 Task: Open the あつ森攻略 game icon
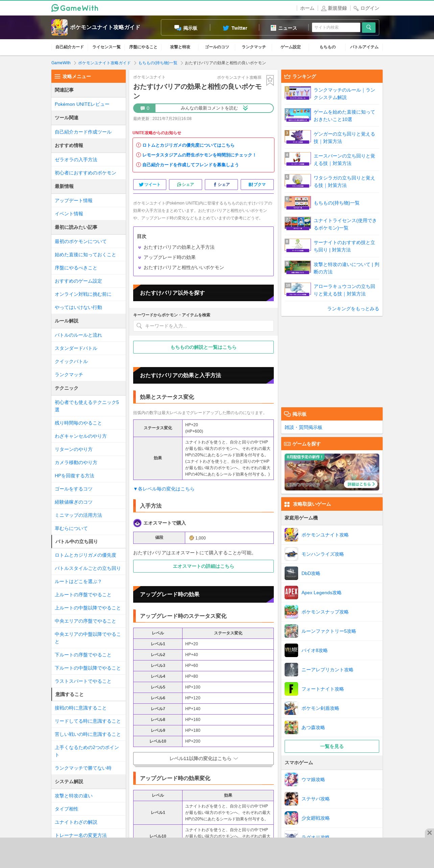click(291, 727)
